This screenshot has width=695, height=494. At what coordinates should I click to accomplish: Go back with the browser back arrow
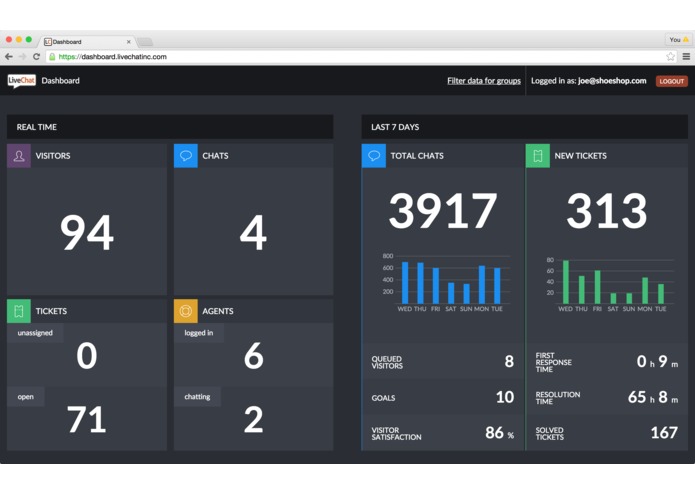tap(9, 57)
